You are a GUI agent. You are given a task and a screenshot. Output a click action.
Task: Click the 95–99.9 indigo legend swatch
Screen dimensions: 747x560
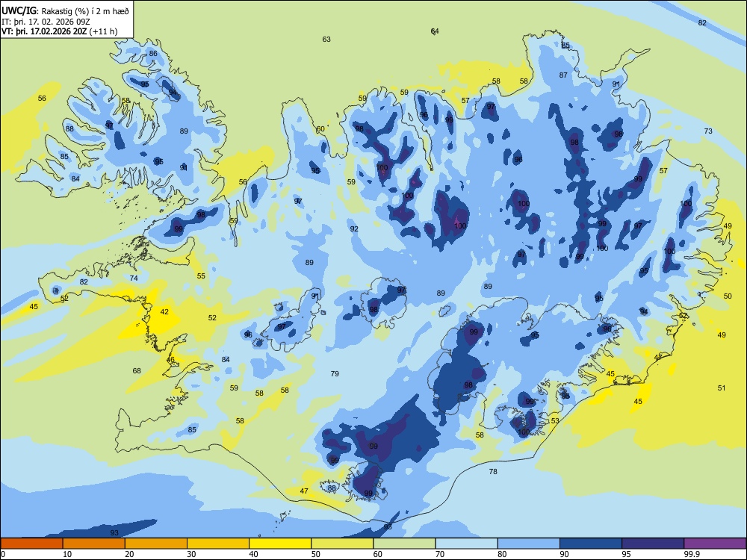click(x=653, y=544)
